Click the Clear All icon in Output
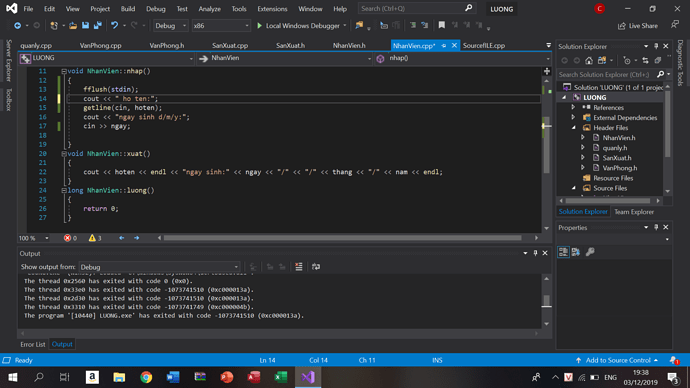690x388 pixels. tap(299, 267)
